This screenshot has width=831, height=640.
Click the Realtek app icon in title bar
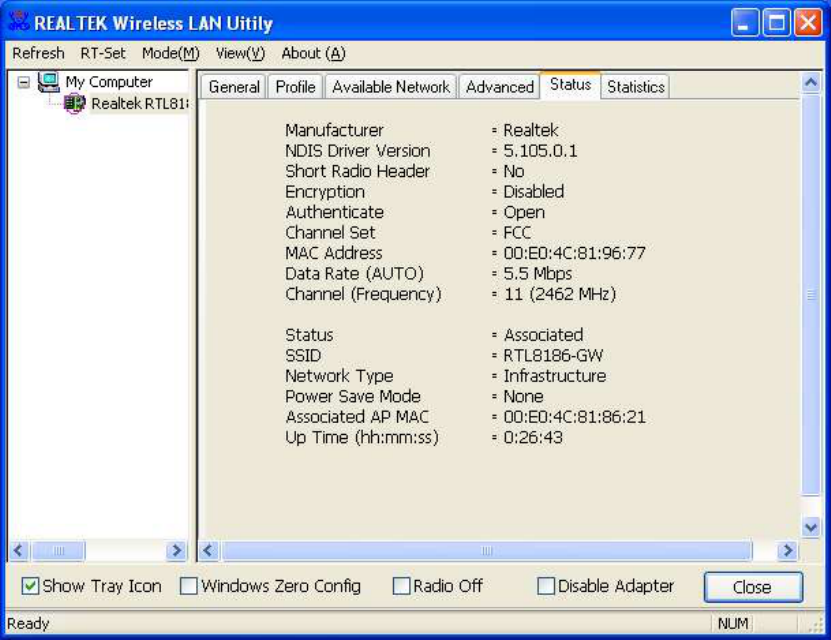click(x=19, y=22)
